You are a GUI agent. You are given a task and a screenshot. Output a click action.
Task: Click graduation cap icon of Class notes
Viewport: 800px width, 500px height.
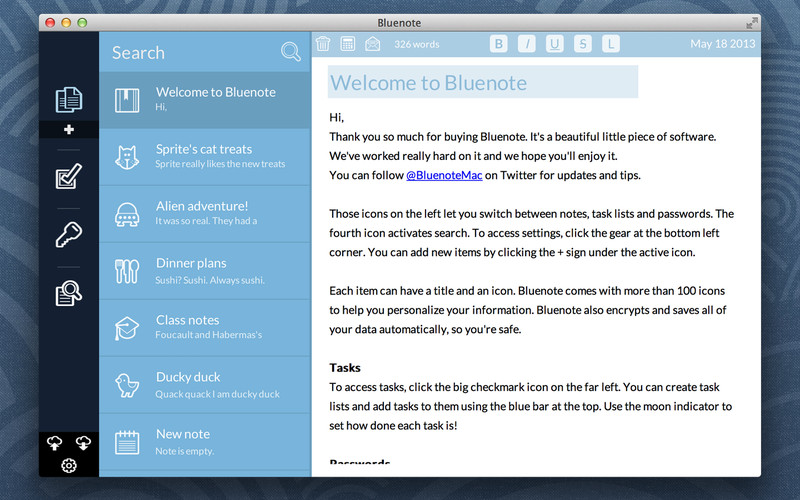[127, 328]
